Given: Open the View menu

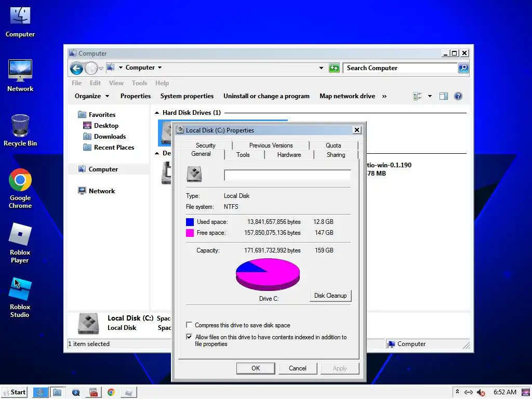Looking at the screenshot, I should [x=116, y=83].
